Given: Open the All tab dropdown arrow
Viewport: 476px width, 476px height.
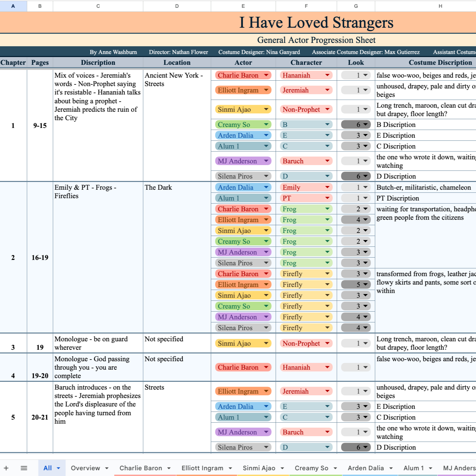Looking at the screenshot, I should click(58, 468).
